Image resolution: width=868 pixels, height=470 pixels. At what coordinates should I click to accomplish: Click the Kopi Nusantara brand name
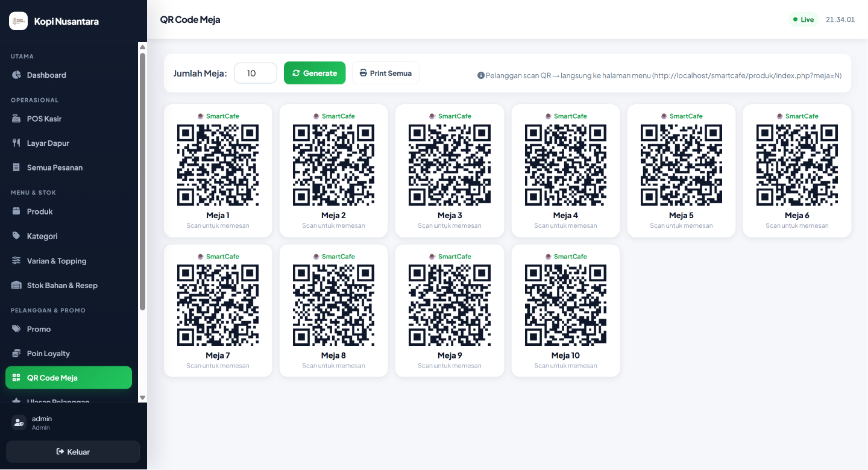click(66, 22)
